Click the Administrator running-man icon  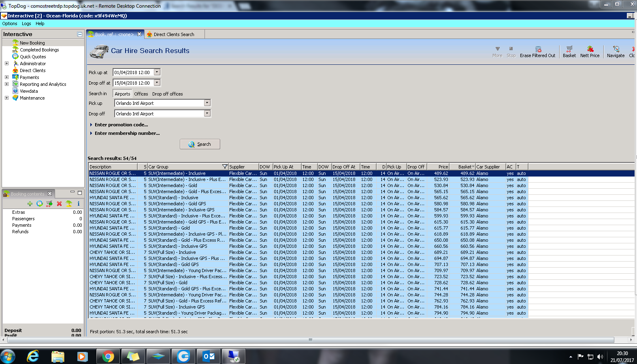[15, 64]
